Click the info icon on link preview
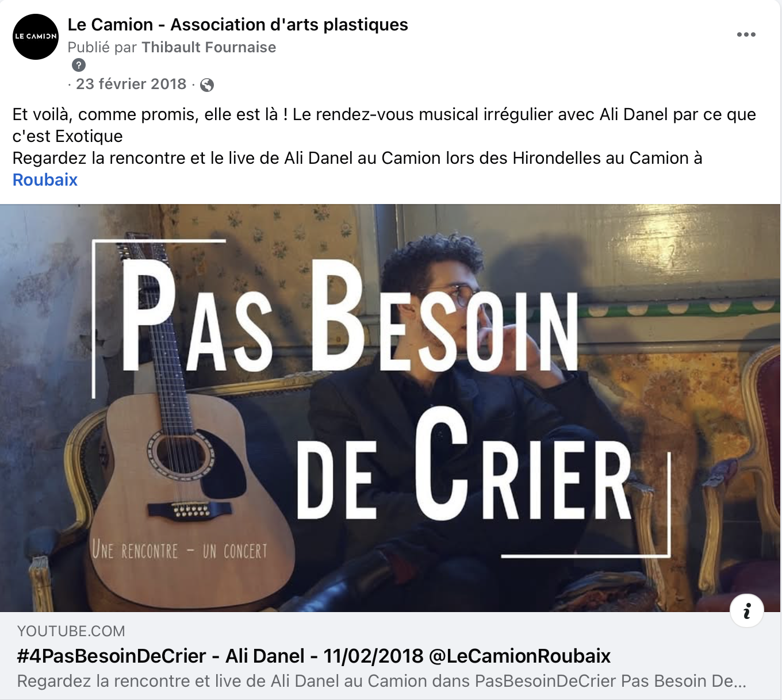The width and height of the screenshot is (782, 700). click(x=746, y=610)
